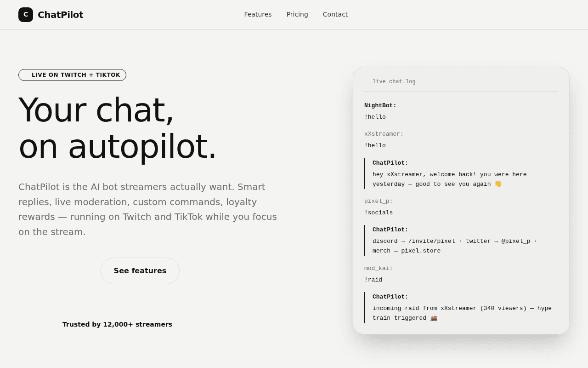Click the "incoming raid from xXstreamer" reply
This screenshot has width=588, height=368.
tap(462, 313)
